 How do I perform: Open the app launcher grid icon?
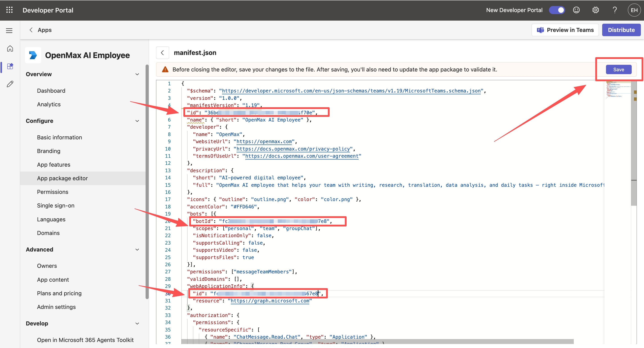(9, 10)
